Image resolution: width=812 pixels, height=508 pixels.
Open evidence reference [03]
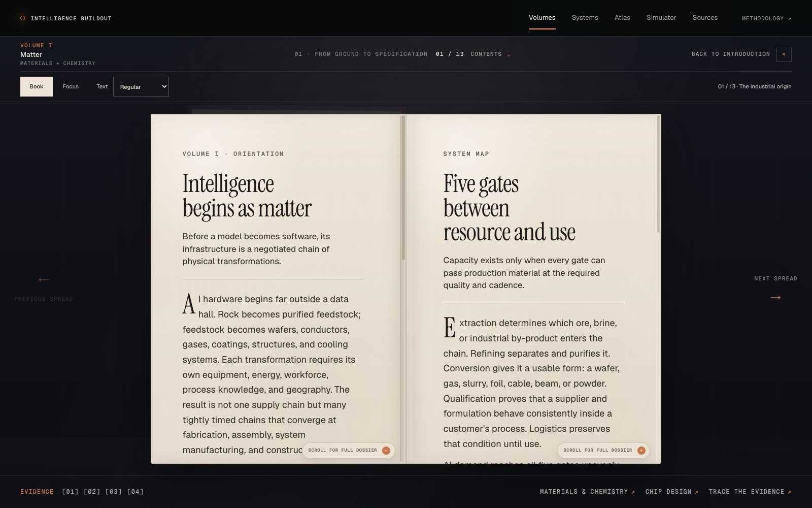tap(114, 492)
